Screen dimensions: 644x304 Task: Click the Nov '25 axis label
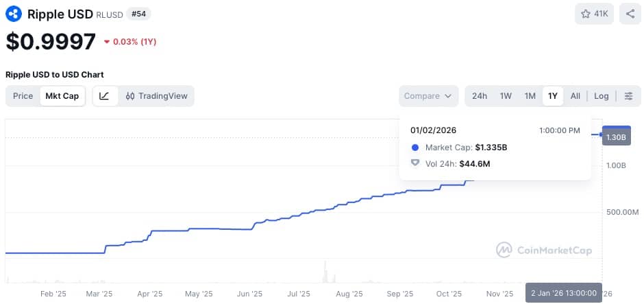pos(499,294)
